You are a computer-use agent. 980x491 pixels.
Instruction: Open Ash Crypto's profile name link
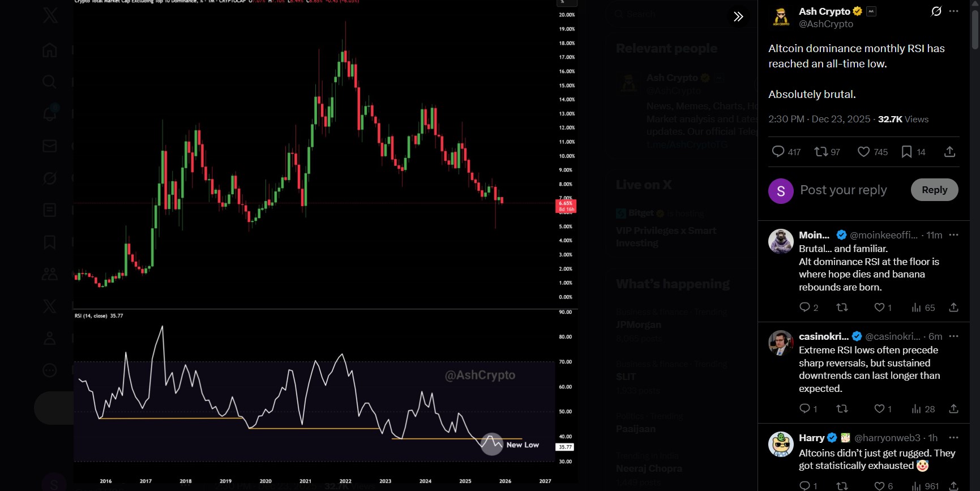(824, 11)
